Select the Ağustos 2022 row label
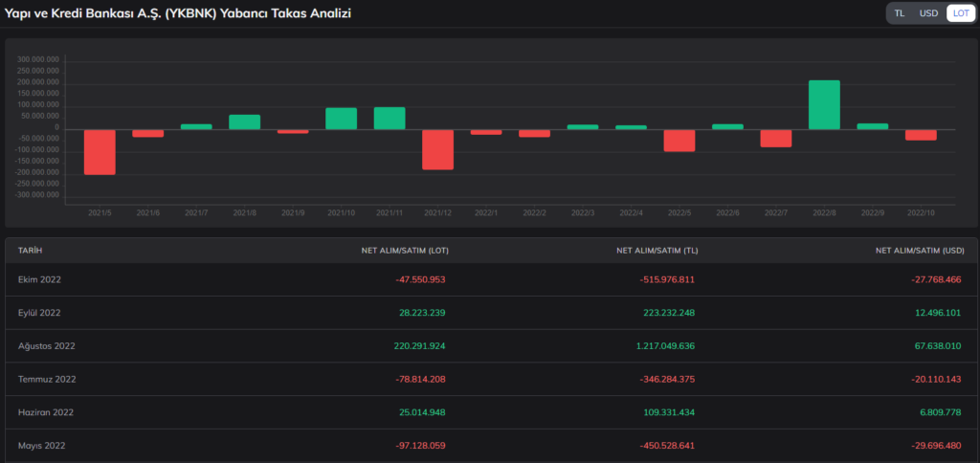The image size is (980, 463). click(46, 345)
